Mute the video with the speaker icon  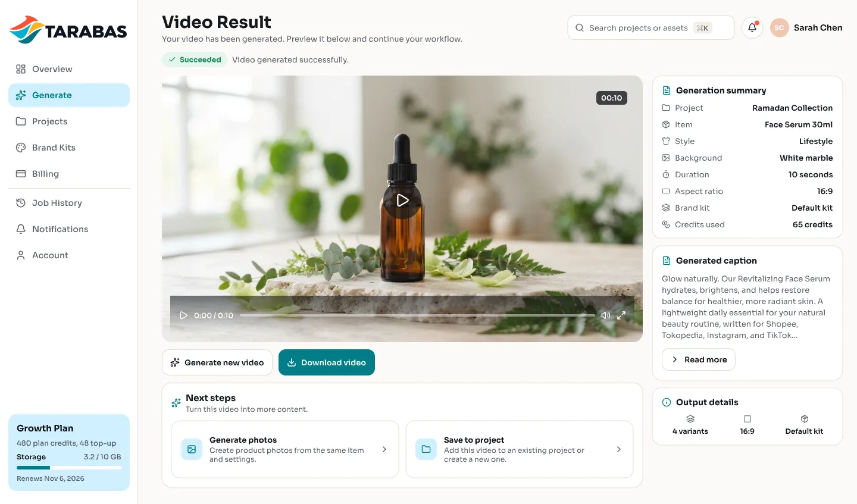click(605, 315)
